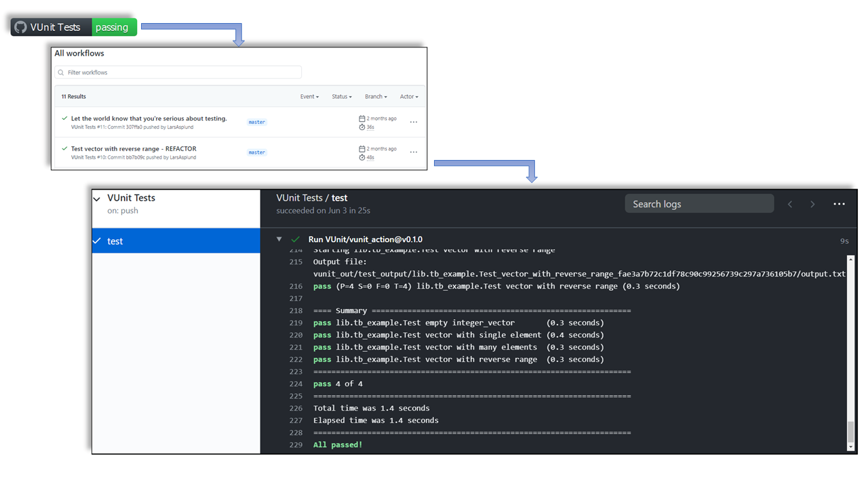The width and height of the screenshot is (868, 488).
Task: Open the three-dot menu for run #10
Action: 414,152
